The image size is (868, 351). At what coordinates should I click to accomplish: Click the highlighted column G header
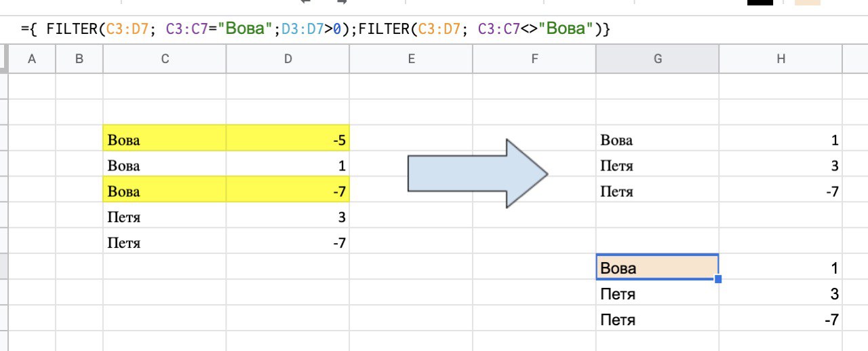[657, 59]
